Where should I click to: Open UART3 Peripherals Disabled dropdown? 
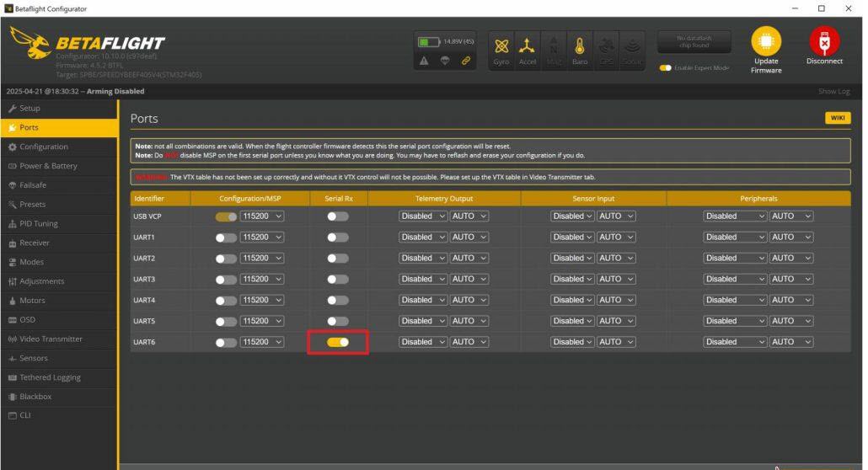tap(735, 279)
